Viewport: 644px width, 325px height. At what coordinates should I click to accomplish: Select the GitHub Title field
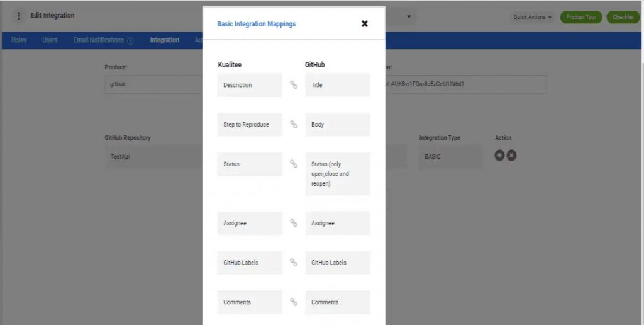tap(338, 85)
